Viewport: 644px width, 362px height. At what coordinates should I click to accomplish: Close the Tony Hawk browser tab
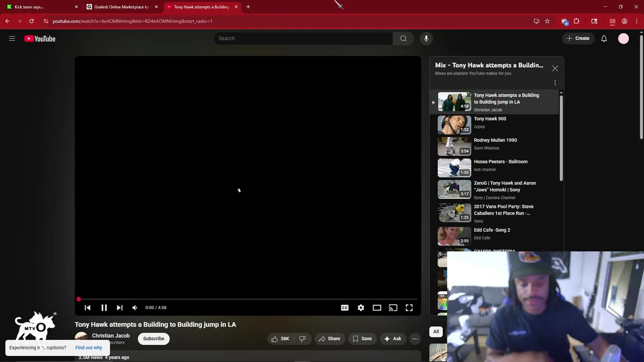[236, 7]
